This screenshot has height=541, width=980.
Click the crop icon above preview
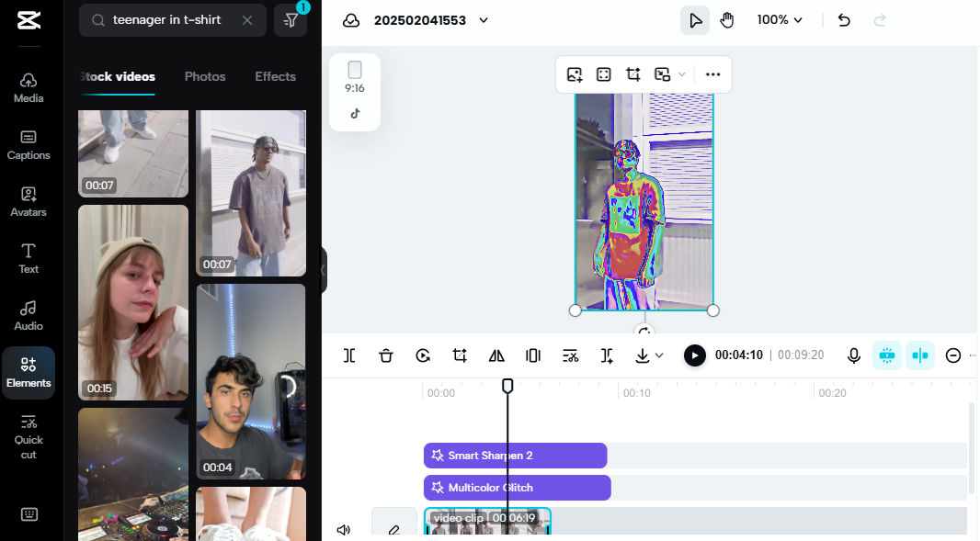(x=633, y=74)
